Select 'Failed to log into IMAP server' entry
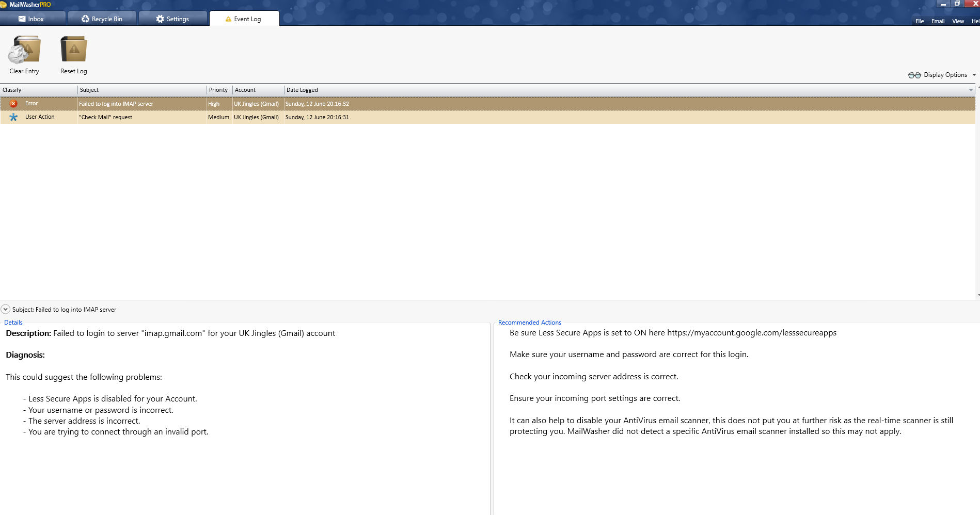This screenshot has height=515, width=980. [116, 104]
